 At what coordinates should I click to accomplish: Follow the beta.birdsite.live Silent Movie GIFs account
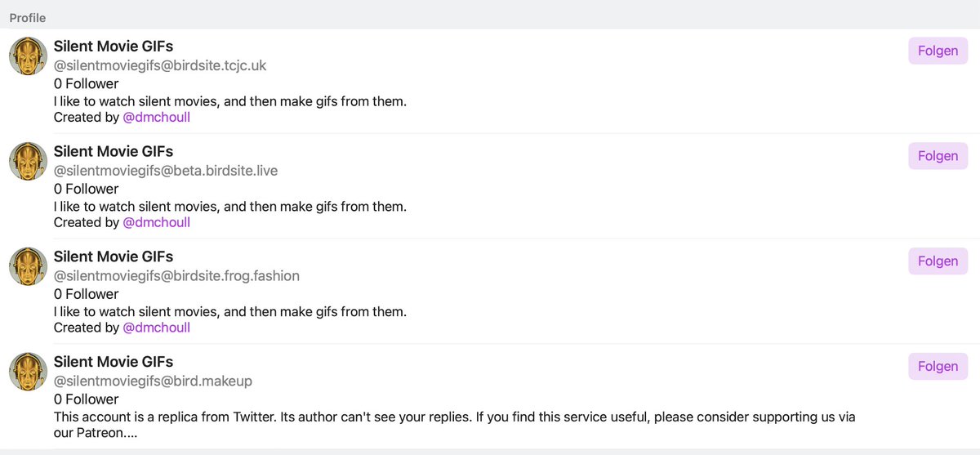(x=938, y=156)
